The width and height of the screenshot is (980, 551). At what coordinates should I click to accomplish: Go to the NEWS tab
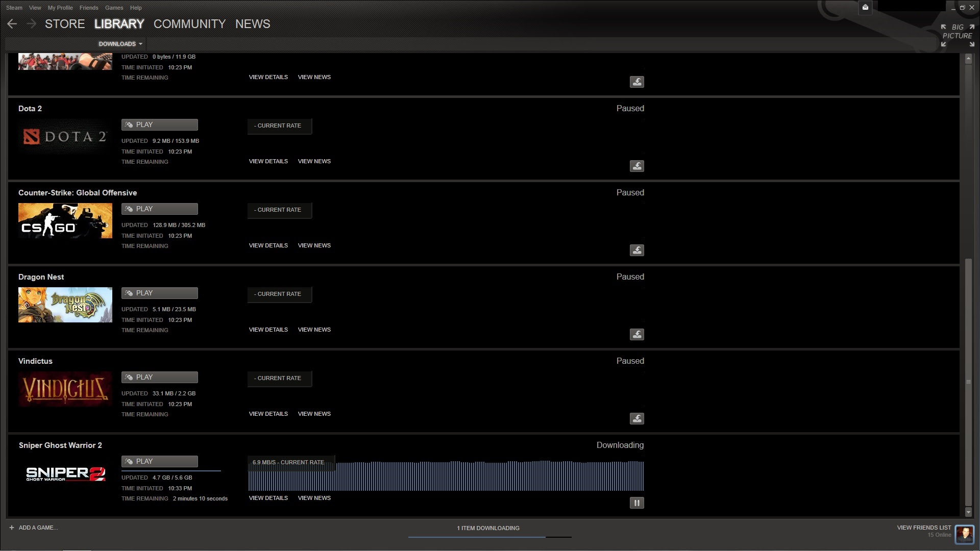[x=253, y=24]
